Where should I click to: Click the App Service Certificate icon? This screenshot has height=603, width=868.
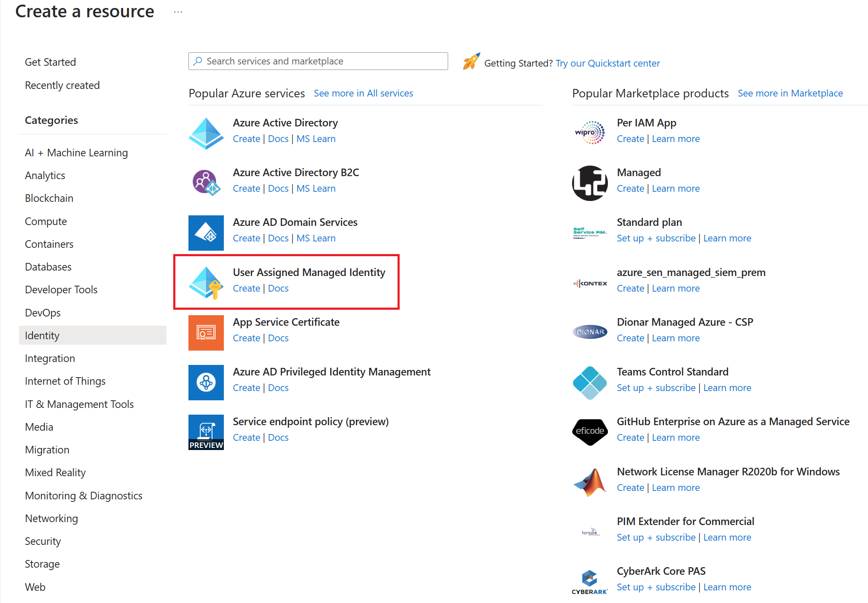[206, 332]
